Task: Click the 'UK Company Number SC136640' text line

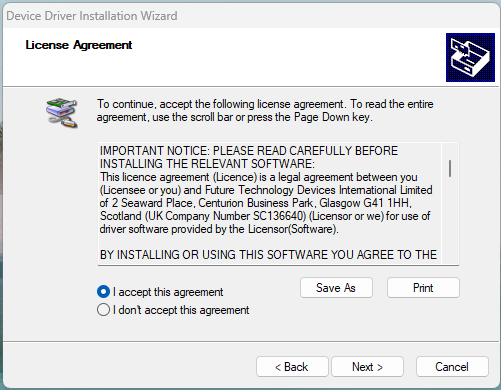Action: coord(265,216)
